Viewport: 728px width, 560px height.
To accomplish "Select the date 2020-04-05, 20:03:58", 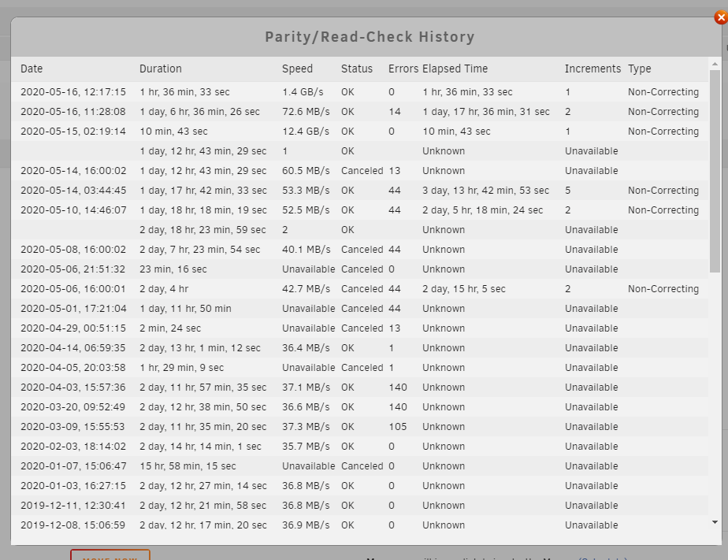I will pyautogui.click(x=73, y=368).
